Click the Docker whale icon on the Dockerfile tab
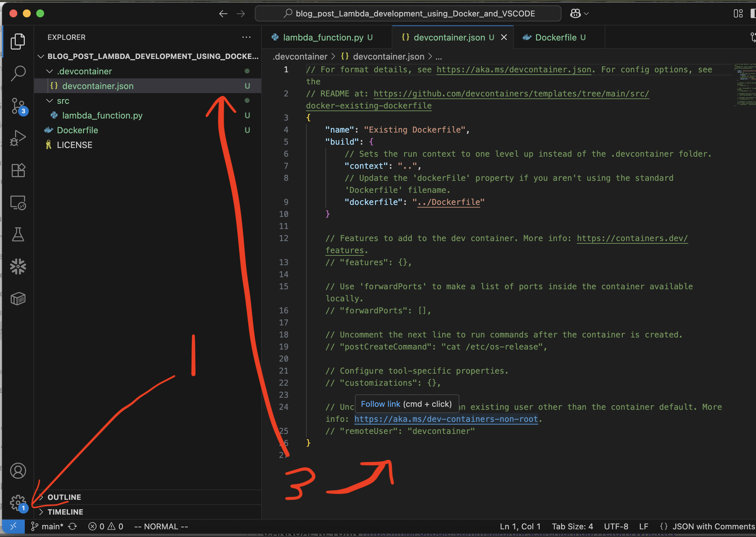The width and height of the screenshot is (756, 537). point(527,37)
